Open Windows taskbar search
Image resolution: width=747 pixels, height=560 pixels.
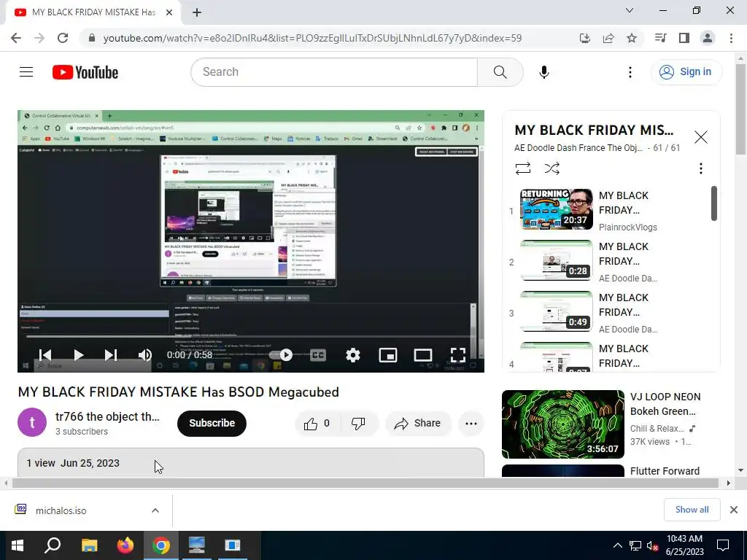click(53, 545)
